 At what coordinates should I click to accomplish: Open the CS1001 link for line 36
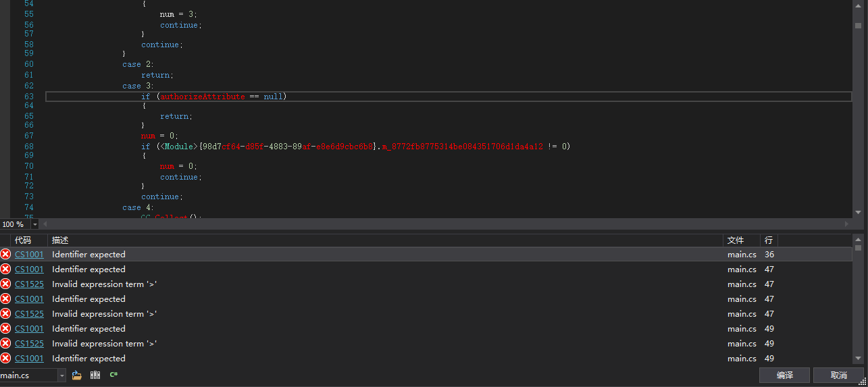pyautogui.click(x=29, y=255)
